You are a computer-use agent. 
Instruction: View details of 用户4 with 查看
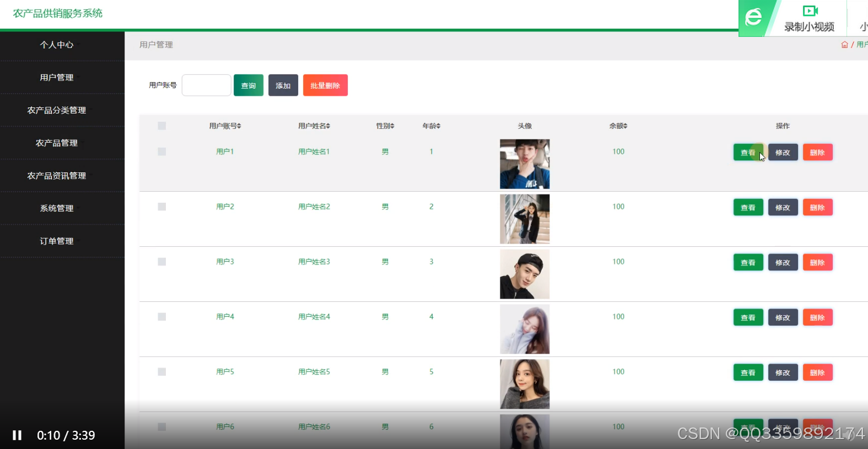click(748, 318)
